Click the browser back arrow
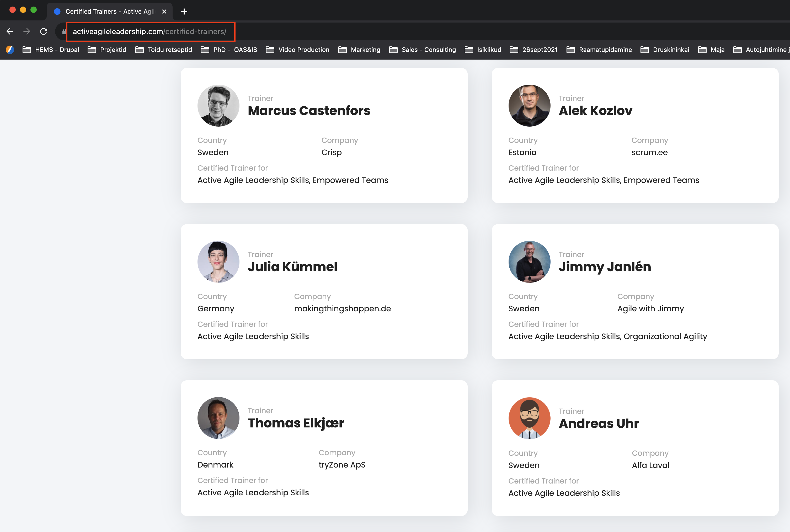 [x=10, y=31]
